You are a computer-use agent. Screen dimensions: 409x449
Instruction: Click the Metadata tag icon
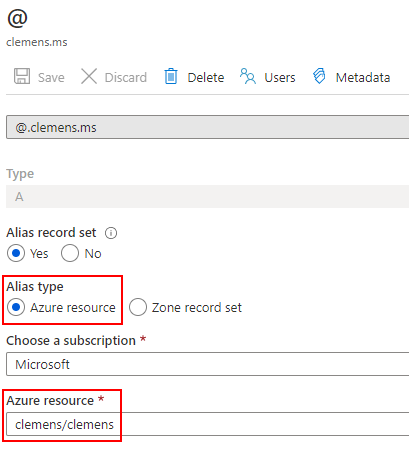coord(319,76)
